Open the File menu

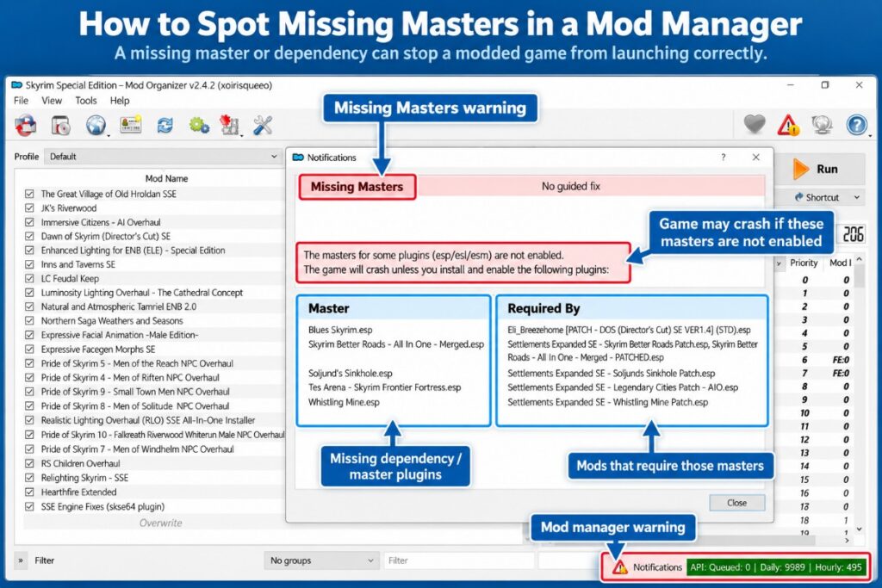click(21, 101)
